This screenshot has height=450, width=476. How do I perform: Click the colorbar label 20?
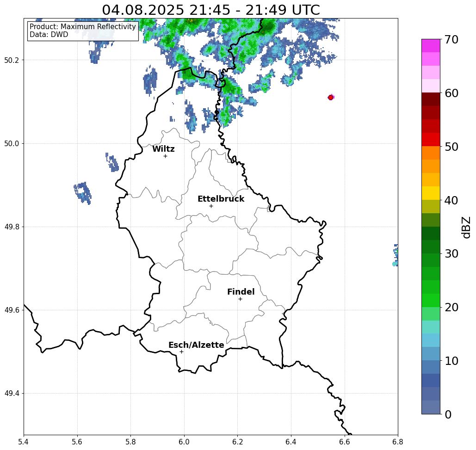pos(451,308)
